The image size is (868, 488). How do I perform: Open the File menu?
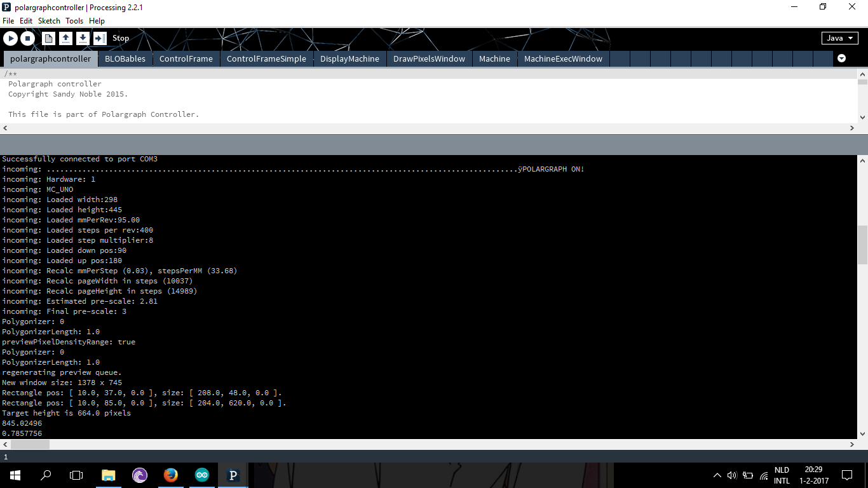8,21
